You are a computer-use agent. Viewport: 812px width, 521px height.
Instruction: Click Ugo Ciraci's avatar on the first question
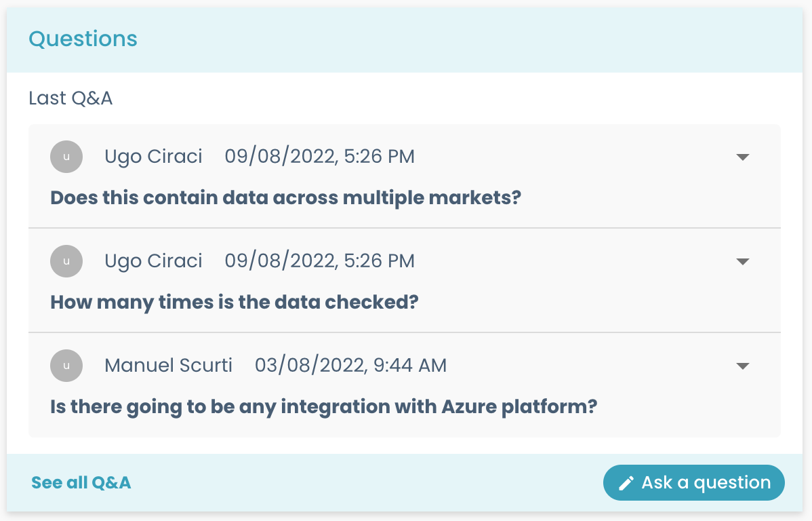point(66,157)
